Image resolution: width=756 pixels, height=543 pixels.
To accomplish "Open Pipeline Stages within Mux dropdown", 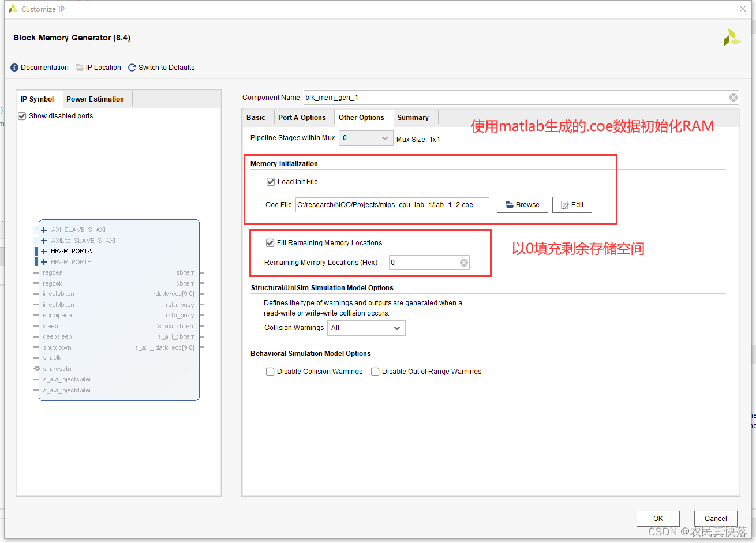I will point(365,138).
